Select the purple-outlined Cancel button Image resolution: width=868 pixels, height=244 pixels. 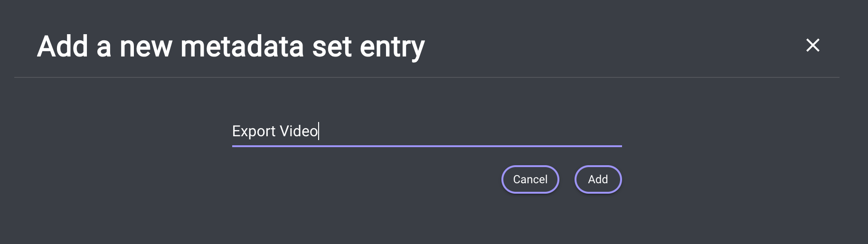click(530, 179)
